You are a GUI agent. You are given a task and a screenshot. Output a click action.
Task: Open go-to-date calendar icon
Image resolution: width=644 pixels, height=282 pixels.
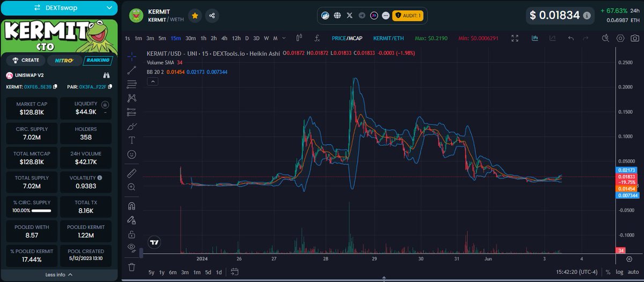tap(235, 272)
